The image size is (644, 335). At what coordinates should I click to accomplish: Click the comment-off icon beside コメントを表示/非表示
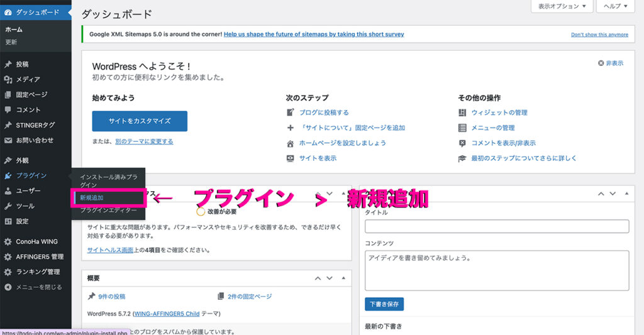[462, 143]
